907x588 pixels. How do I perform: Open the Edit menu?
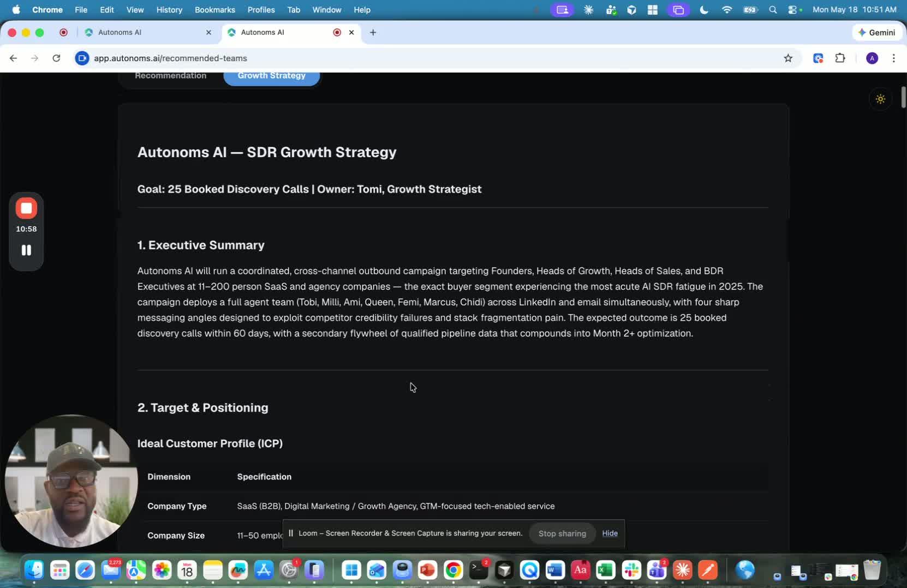point(107,10)
